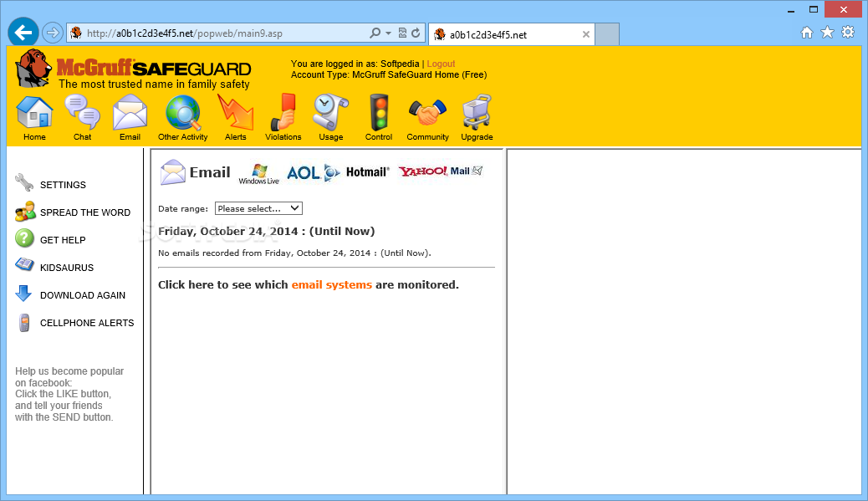Image resolution: width=868 pixels, height=501 pixels.
Task: Open SPREAD THE WORD sidebar link
Action: [x=85, y=212]
